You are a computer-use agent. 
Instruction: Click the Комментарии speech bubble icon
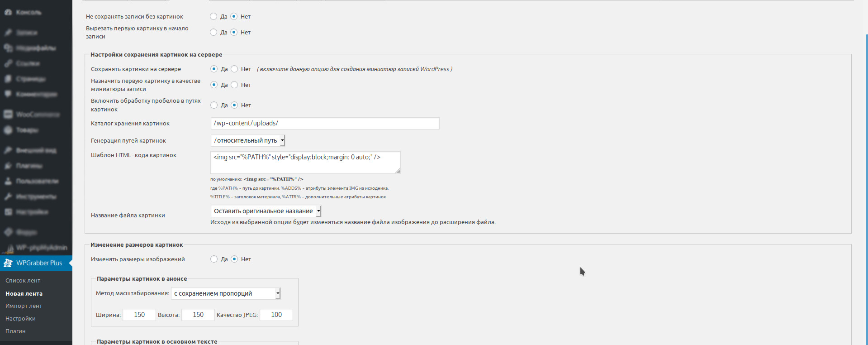pyautogui.click(x=8, y=94)
